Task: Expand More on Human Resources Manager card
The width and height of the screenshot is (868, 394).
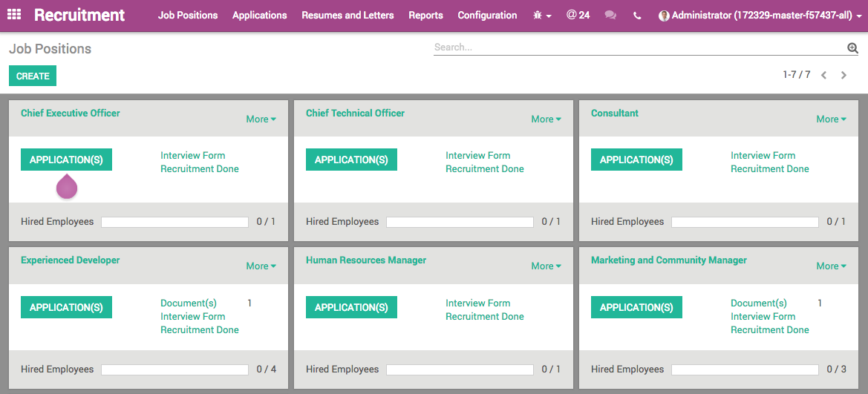Action: [546, 266]
